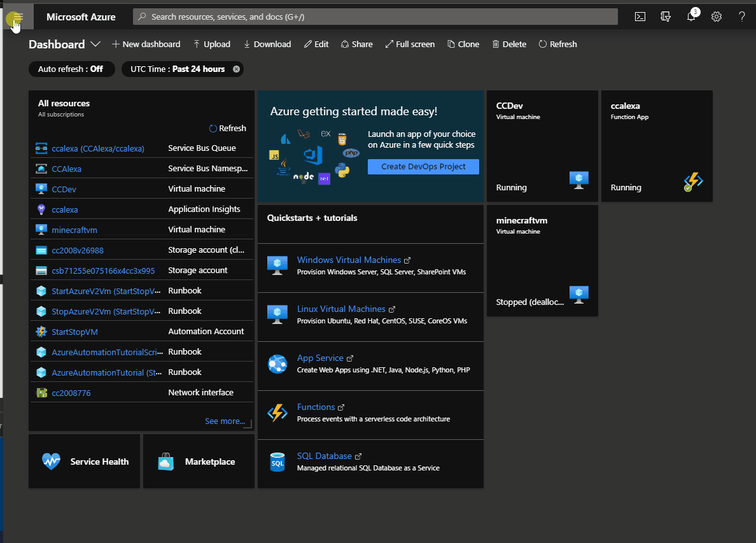This screenshot has width=756, height=543.
Task: Open the csb71255e075166x4cc3x995 storage account link
Action: pos(103,271)
